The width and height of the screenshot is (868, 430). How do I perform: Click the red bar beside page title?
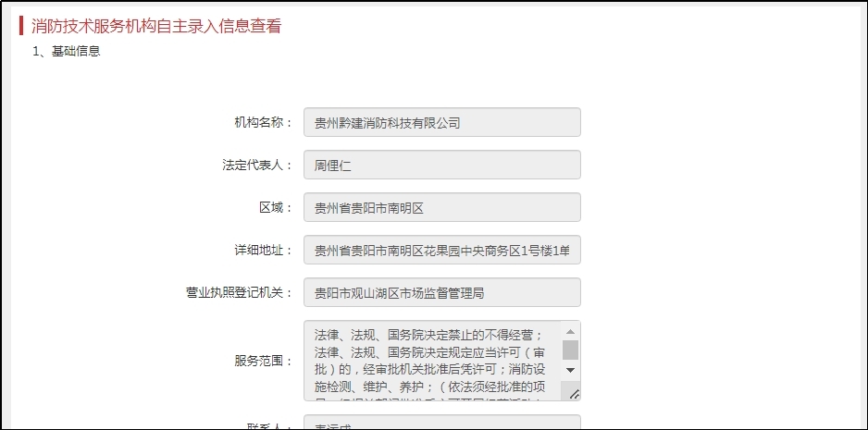[x=21, y=26]
